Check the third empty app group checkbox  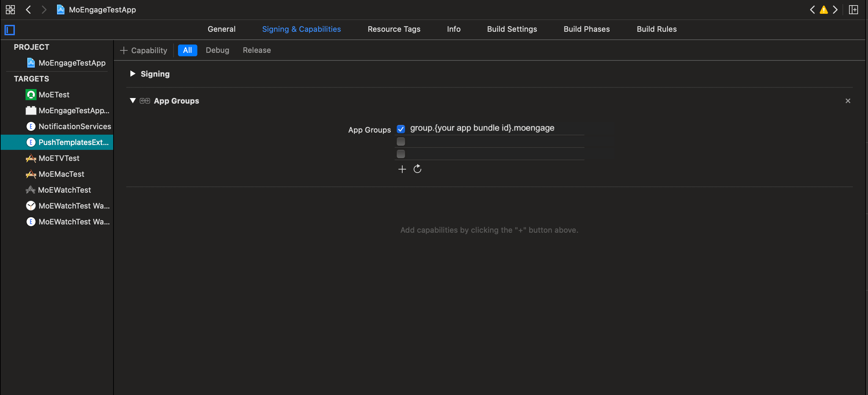[401, 154]
